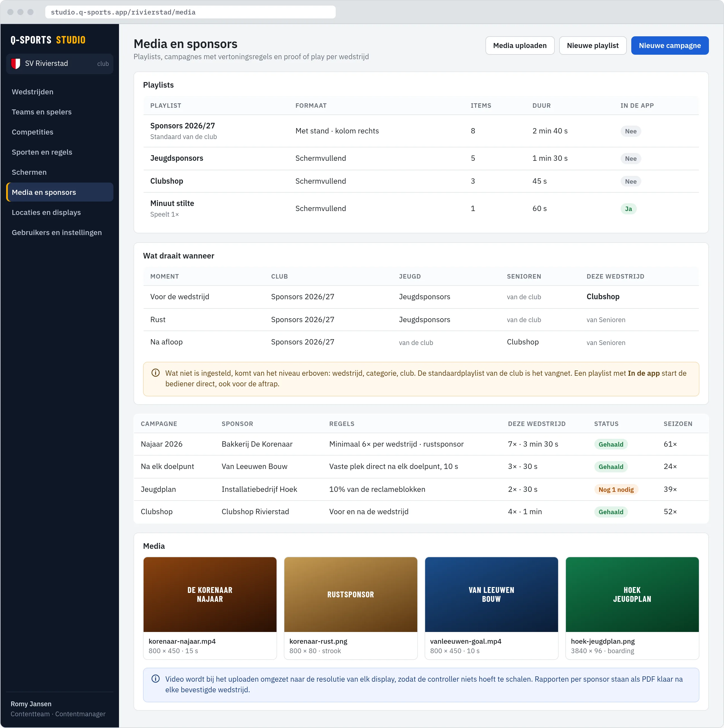
Task: Click the Ja badge for Minuut stilte
Action: point(628,209)
